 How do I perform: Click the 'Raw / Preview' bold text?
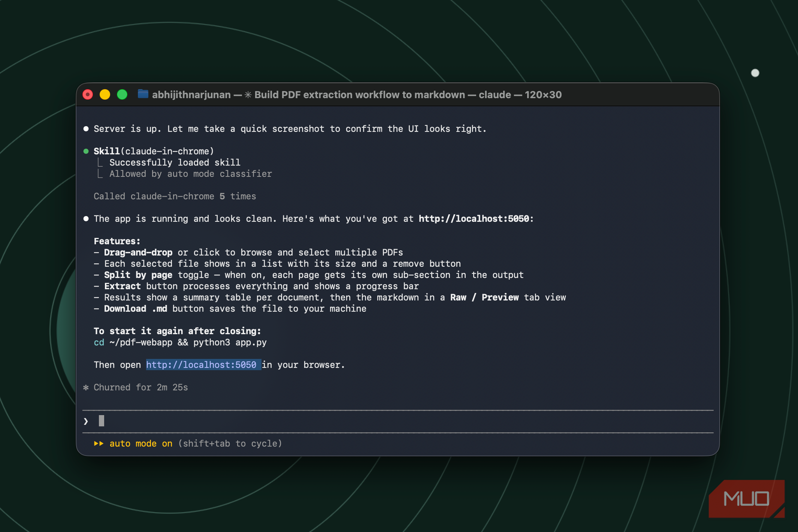pos(484,297)
